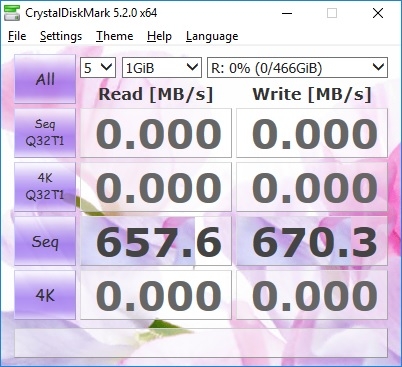This screenshot has width=402, height=367.
Task: Select the Seq read result 657.6
Action: coord(156,241)
